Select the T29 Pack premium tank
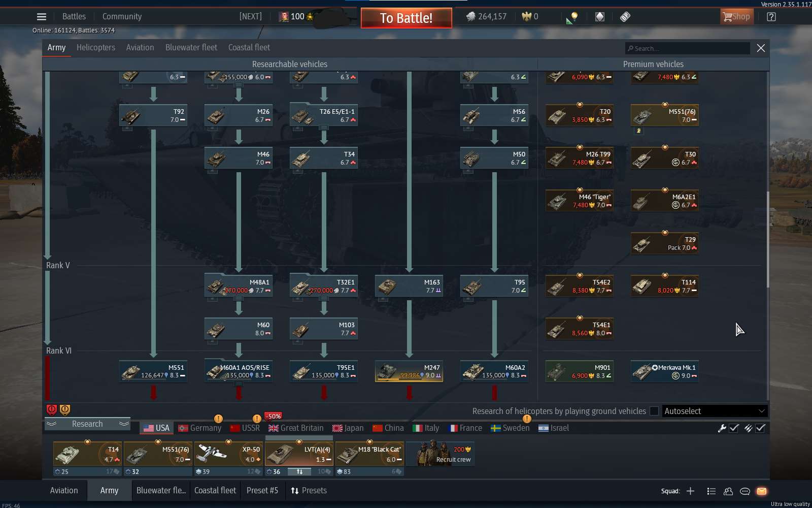 pyautogui.click(x=665, y=243)
